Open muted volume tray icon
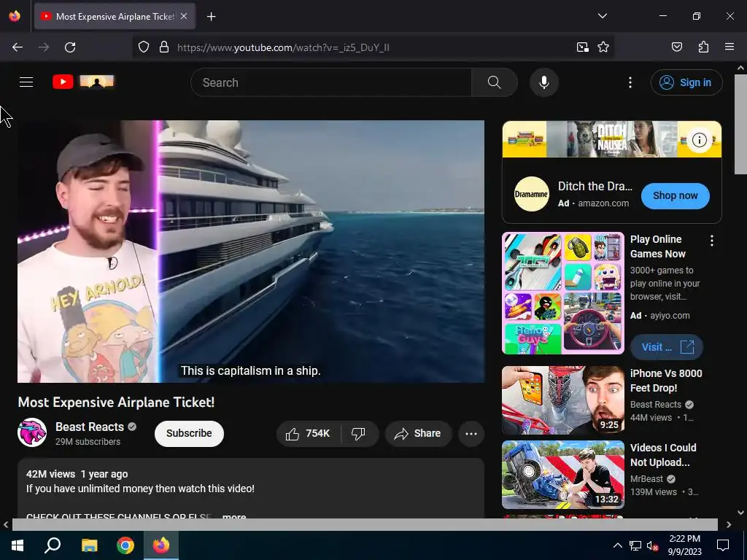The image size is (747, 560). pos(653,545)
